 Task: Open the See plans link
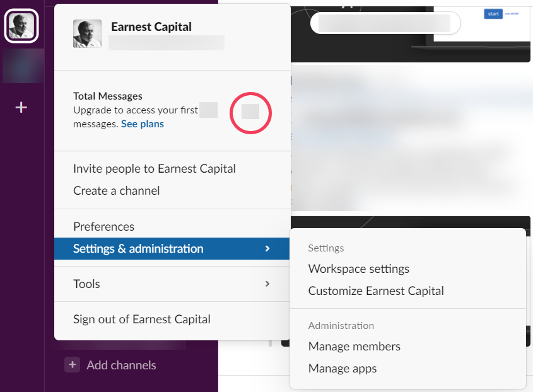143,124
